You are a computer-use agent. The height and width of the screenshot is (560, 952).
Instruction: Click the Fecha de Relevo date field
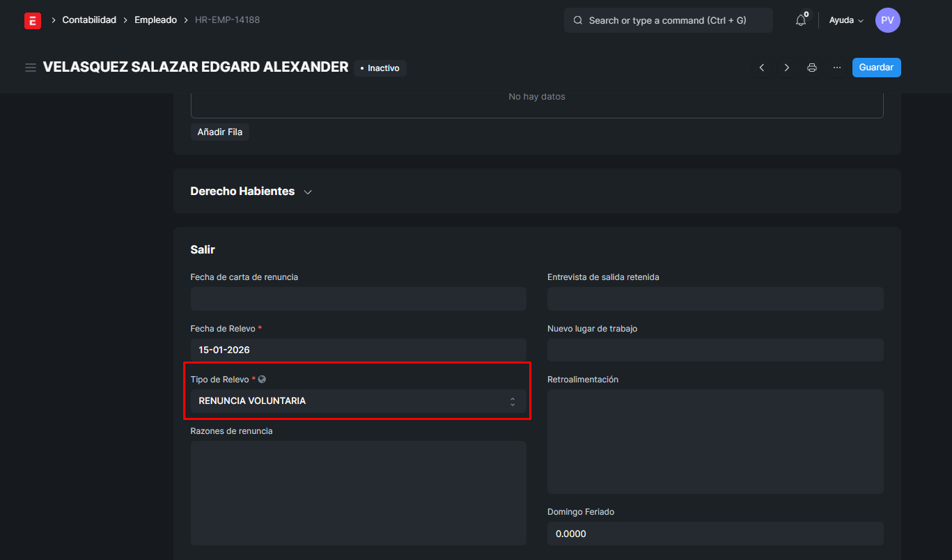[x=358, y=350]
